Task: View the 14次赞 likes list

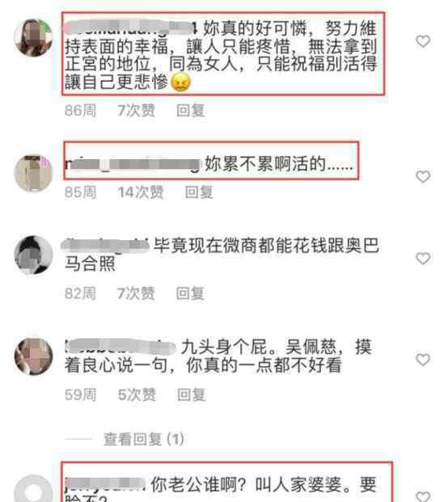Action: 141,192
